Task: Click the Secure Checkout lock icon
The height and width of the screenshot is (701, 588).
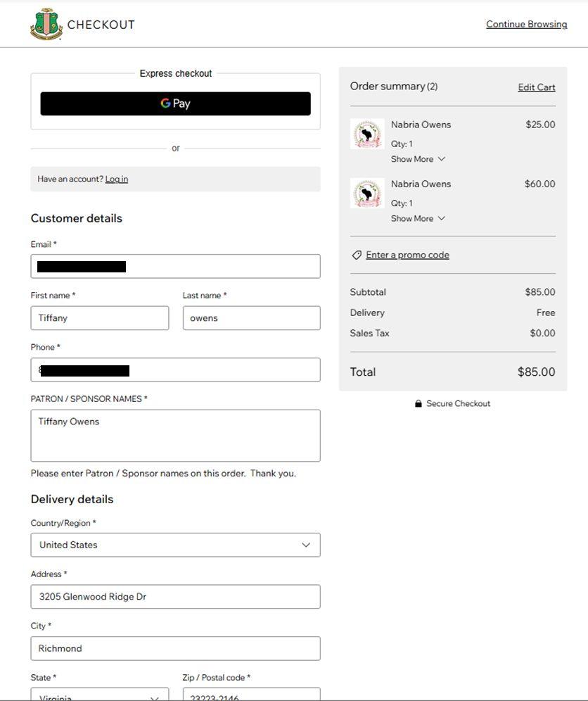Action: click(418, 403)
